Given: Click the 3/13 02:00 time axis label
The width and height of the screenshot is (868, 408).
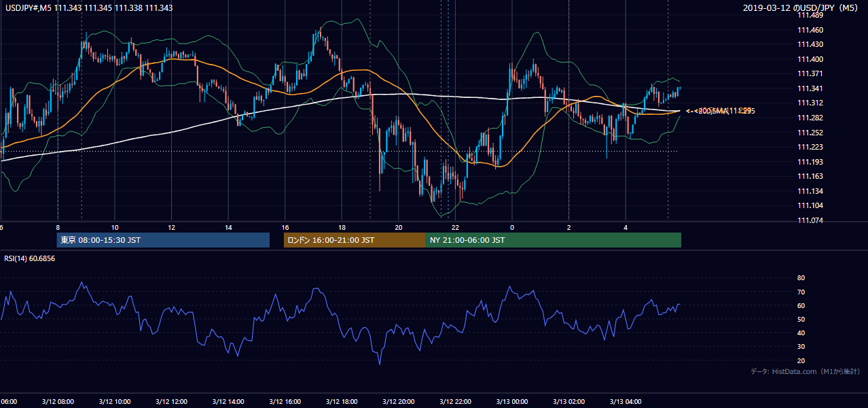Looking at the screenshot, I should coord(569,402).
